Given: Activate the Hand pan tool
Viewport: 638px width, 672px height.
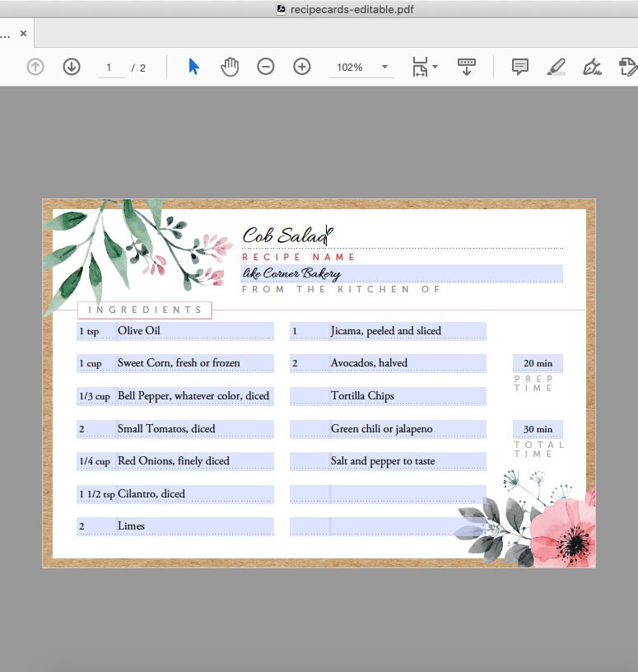Looking at the screenshot, I should click(x=230, y=67).
